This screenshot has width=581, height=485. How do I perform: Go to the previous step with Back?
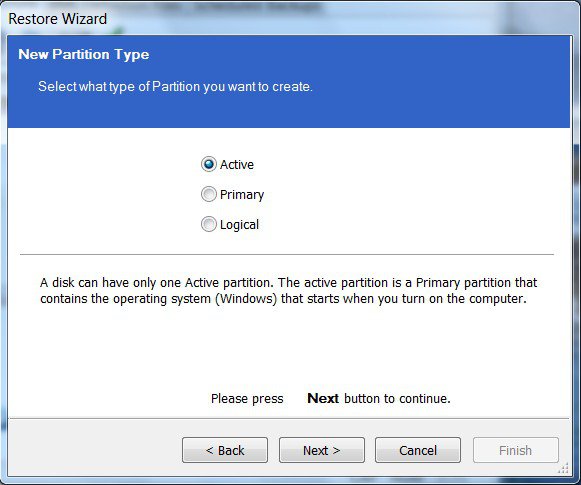point(225,450)
